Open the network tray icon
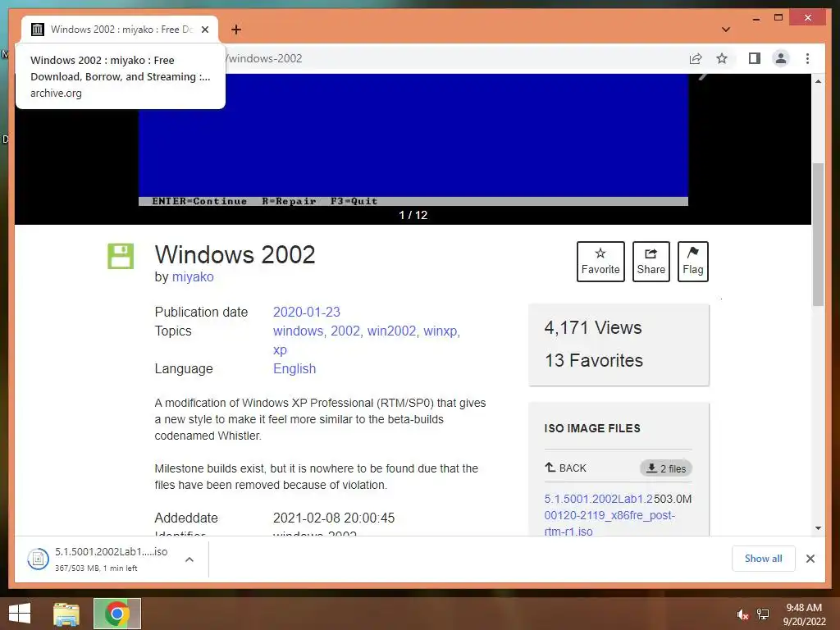This screenshot has width=840, height=630. pos(763,614)
